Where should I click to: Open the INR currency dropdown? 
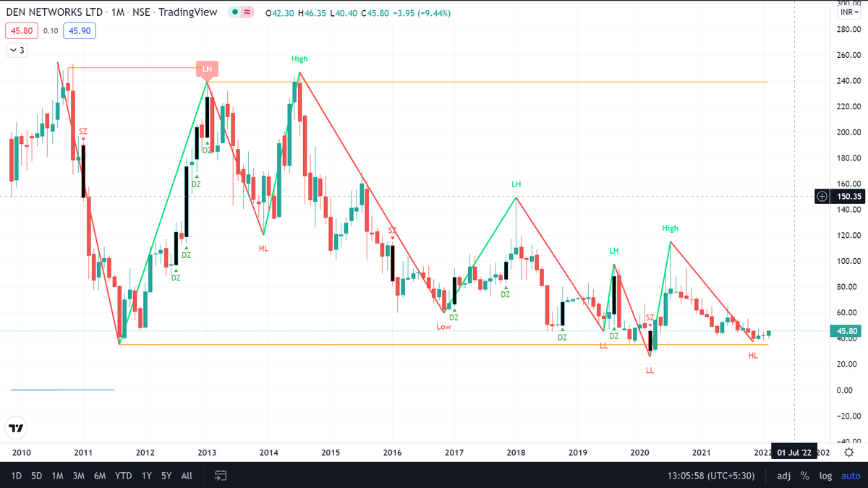(848, 12)
